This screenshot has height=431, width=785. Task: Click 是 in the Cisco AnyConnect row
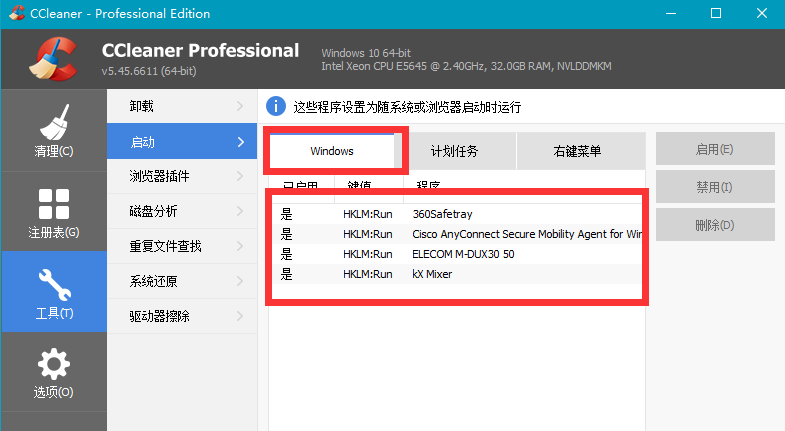(x=286, y=234)
